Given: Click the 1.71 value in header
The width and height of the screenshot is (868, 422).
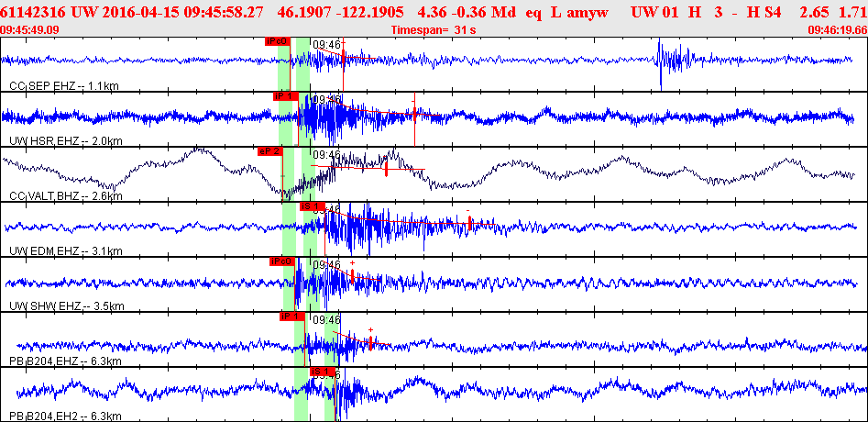Looking at the screenshot, I should point(854,12).
